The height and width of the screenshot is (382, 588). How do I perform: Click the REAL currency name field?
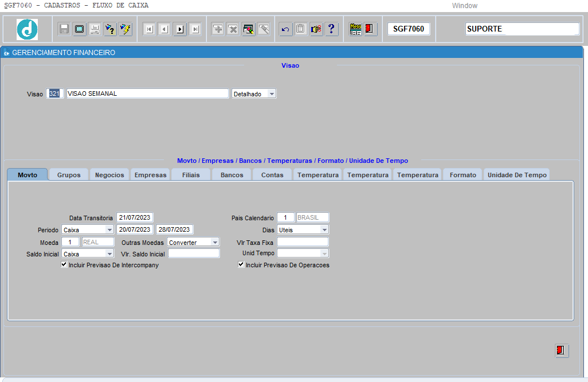click(x=97, y=242)
